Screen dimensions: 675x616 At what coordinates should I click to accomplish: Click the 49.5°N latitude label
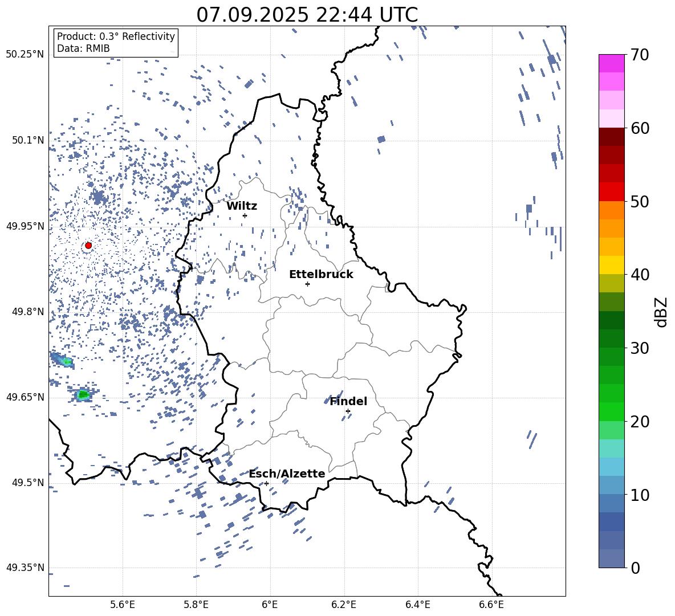28,482
